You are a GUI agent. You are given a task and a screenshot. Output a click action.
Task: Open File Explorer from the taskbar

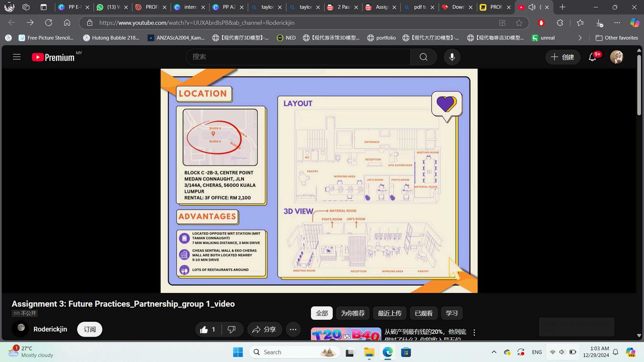coord(369,352)
